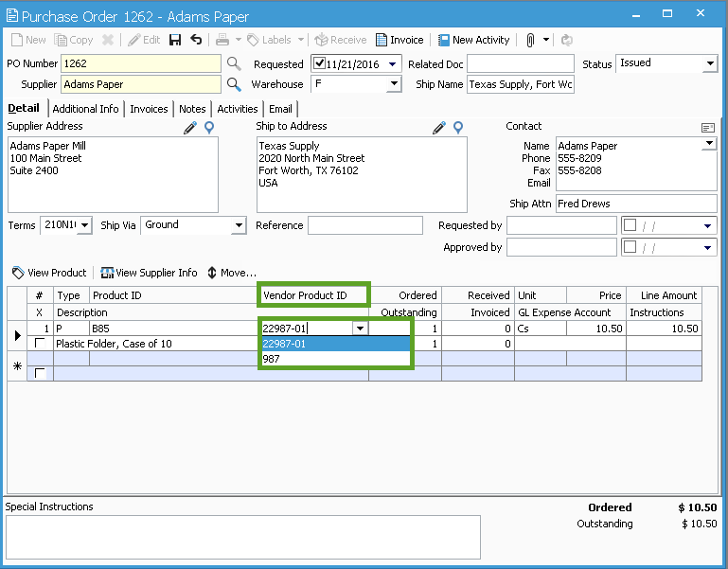Click the Edit pencil toolbar button
The image size is (728, 569).
(144, 40)
